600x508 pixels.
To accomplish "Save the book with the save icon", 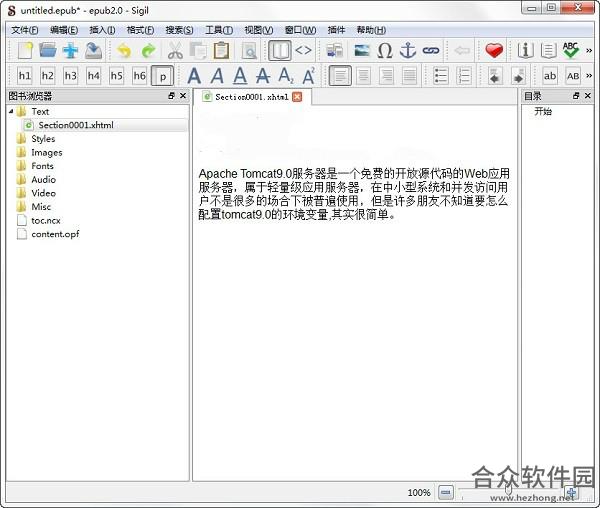I will point(94,50).
